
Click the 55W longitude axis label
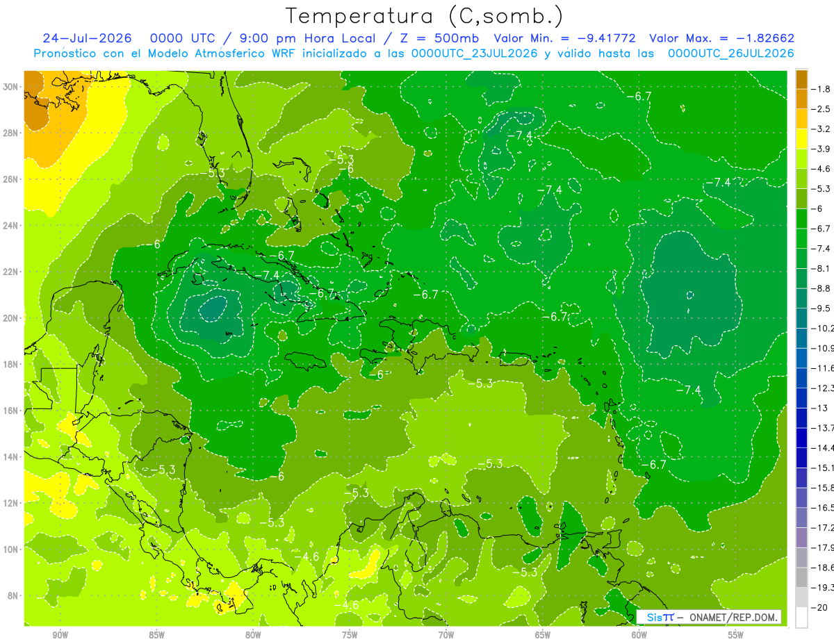736,635
